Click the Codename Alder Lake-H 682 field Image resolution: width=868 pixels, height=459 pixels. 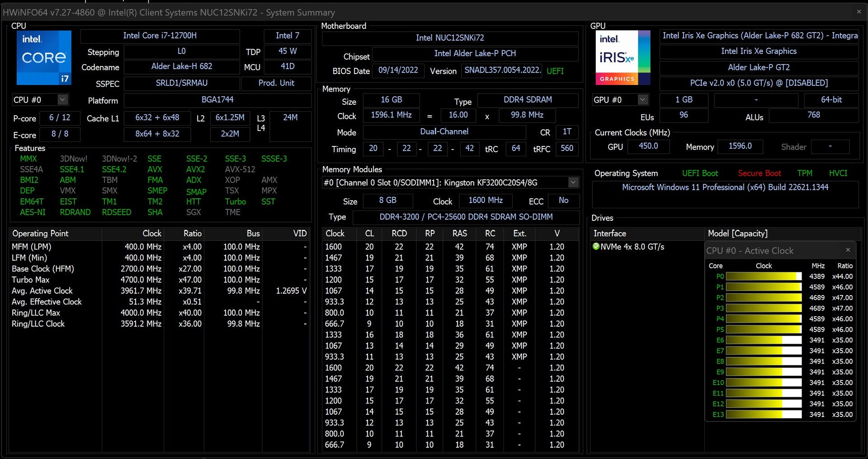coord(182,67)
